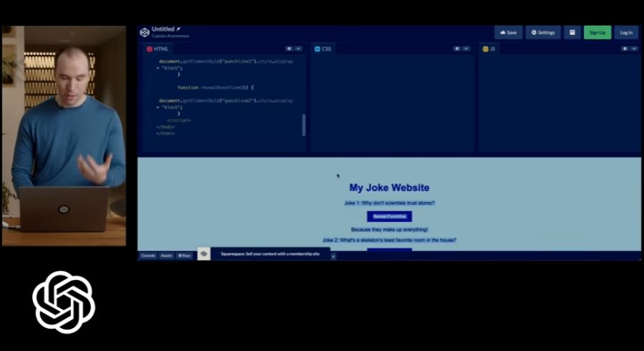Expand the HTML editor dropdown chevron
This screenshot has height=351, width=644.
point(298,49)
